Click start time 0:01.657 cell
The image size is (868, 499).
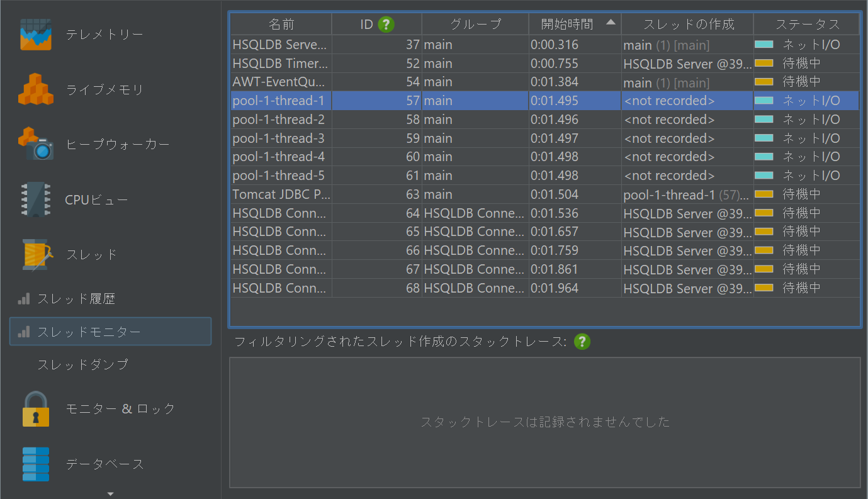click(575, 232)
